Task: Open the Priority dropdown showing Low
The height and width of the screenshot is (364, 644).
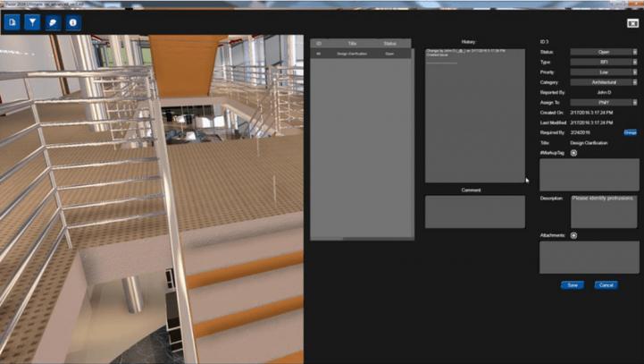Action: click(603, 72)
